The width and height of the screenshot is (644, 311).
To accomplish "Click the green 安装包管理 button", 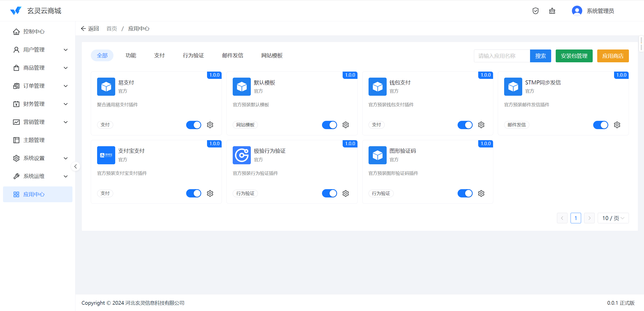I will pos(574,56).
